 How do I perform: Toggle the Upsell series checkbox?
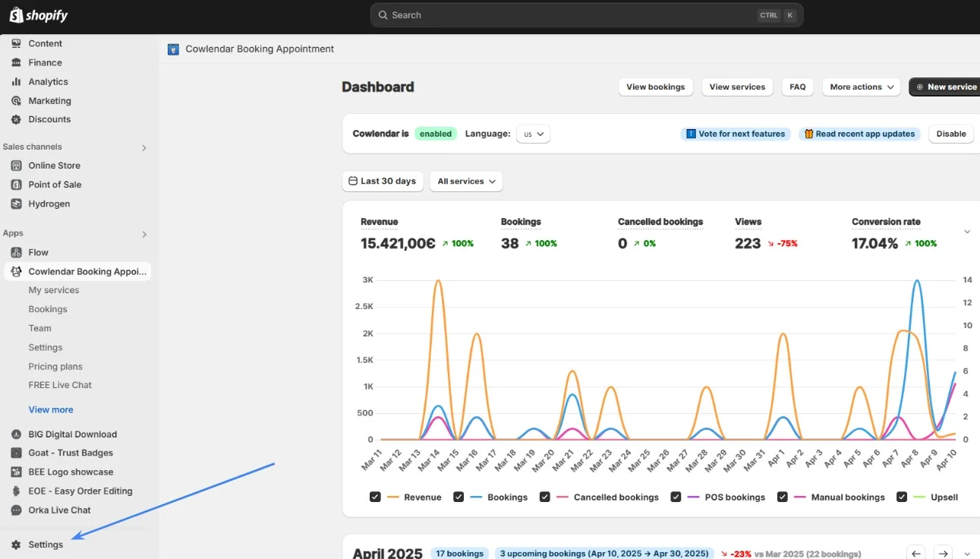[x=902, y=497]
